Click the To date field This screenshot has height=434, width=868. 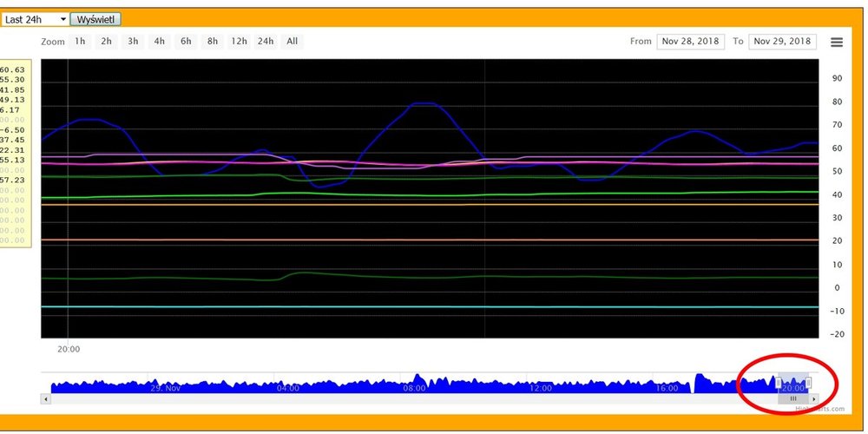[782, 42]
